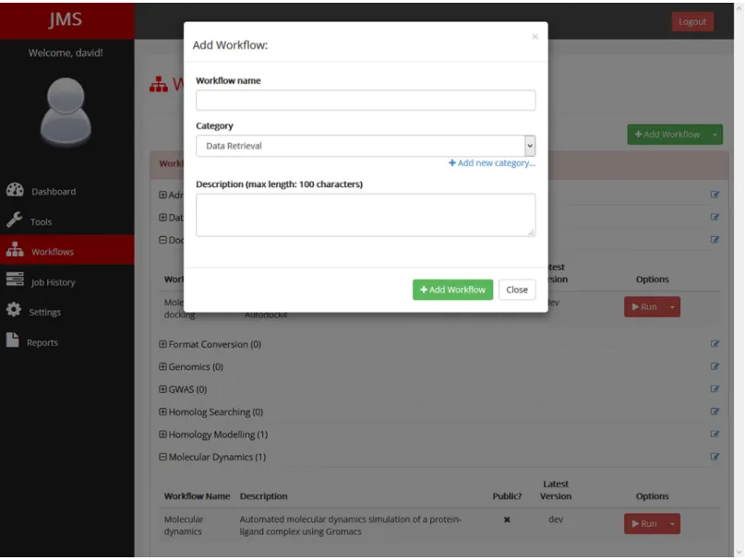Open the Category dropdown showing Data Retrieval

coord(366,146)
